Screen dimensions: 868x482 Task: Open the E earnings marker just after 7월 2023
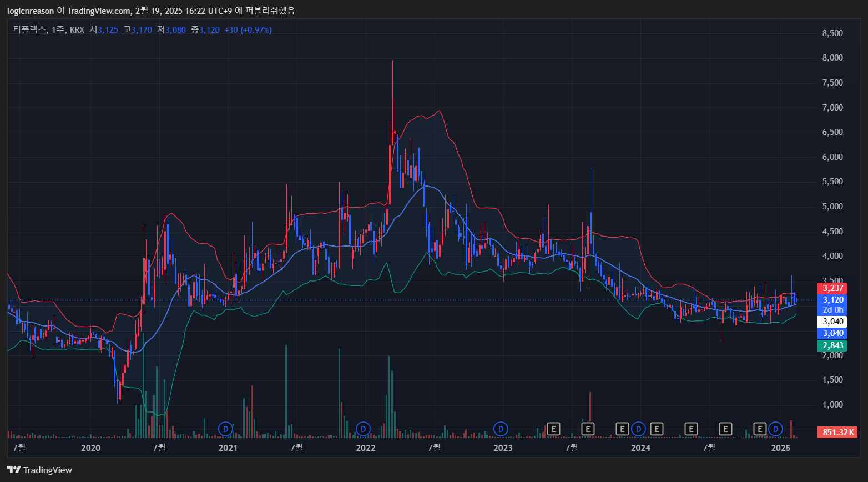[x=588, y=429]
